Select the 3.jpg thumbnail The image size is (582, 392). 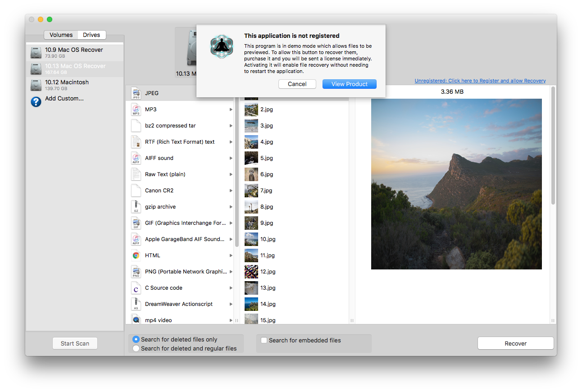(251, 126)
